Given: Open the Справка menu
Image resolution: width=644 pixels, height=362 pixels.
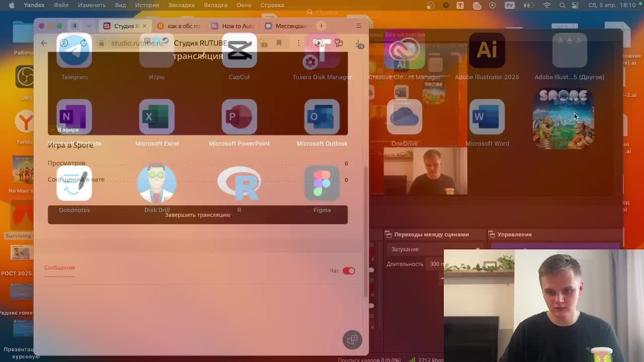Looking at the screenshot, I should pos(272,5).
